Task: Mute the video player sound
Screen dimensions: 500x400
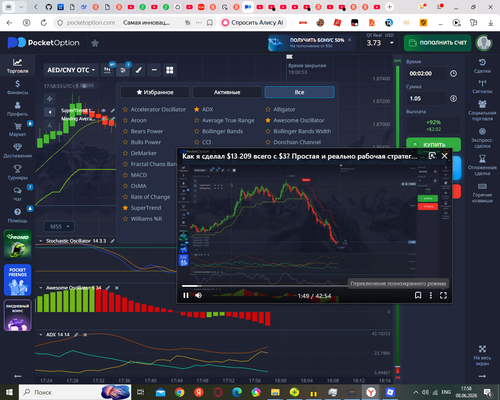Action: [x=198, y=295]
